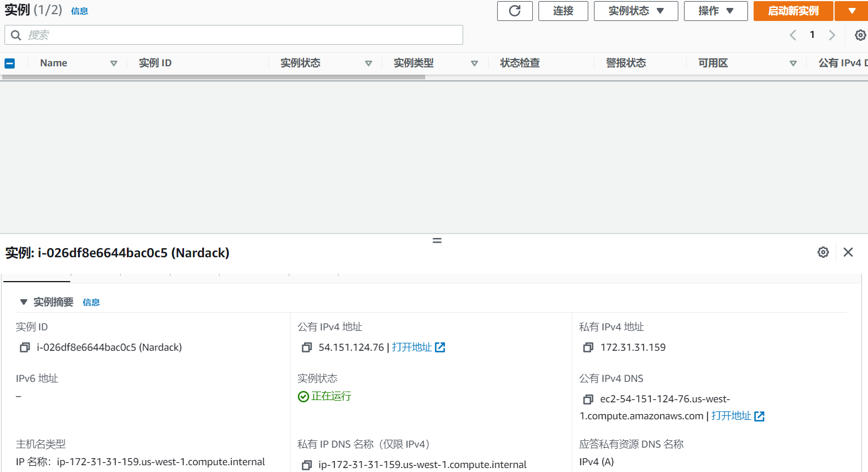Click the search magnifier icon

click(16, 35)
